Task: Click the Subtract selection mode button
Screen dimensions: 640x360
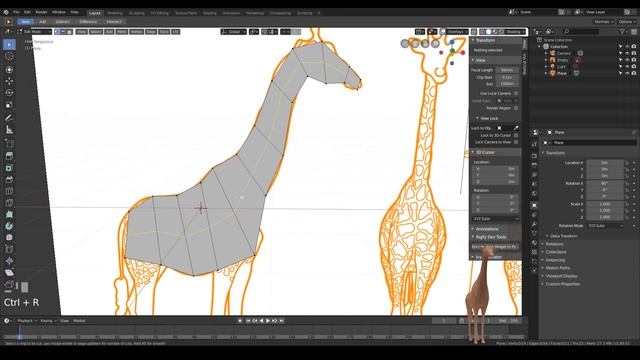Action: 62,22
